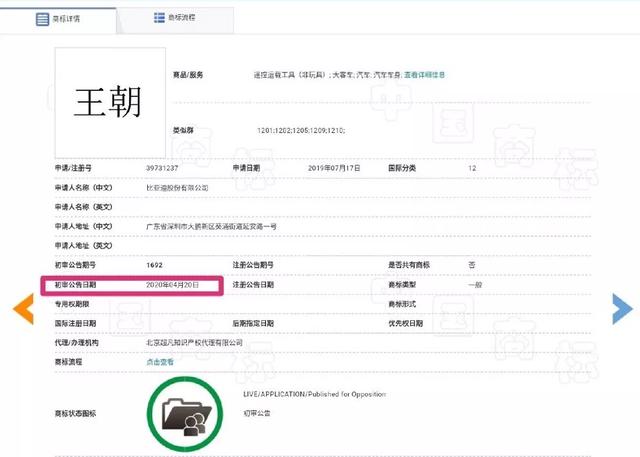This screenshot has height=457, width=640.
Task: Click the 申请人地址（英文） label
Action: pos(83,246)
